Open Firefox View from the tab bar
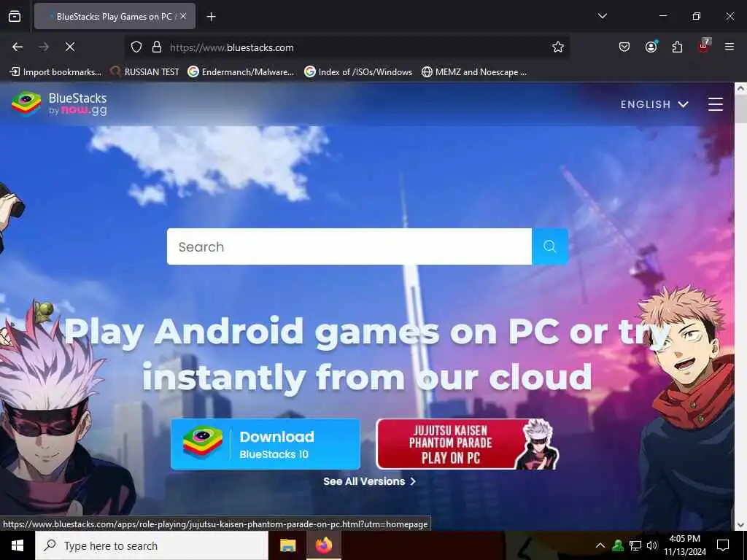This screenshot has height=560, width=747. click(15, 16)
